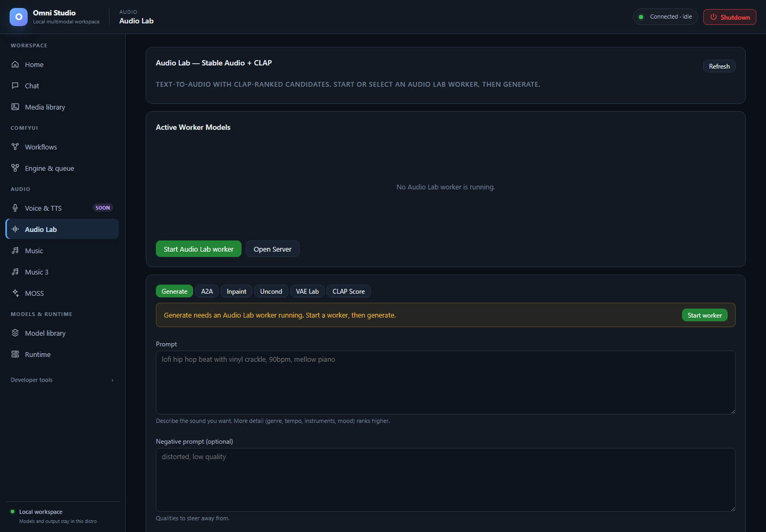Select the Uncond tab
The image size is (766, 532).
(x=271, y=292)
